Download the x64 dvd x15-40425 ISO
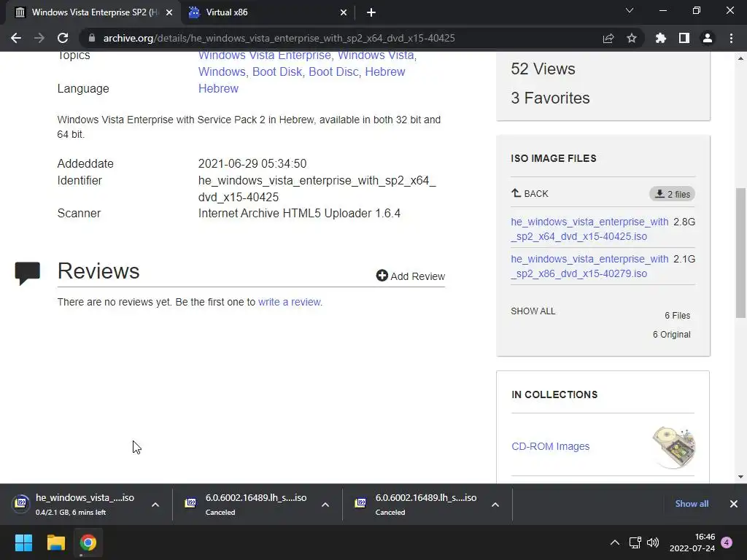747x560 pixels. tap(589, 229)
